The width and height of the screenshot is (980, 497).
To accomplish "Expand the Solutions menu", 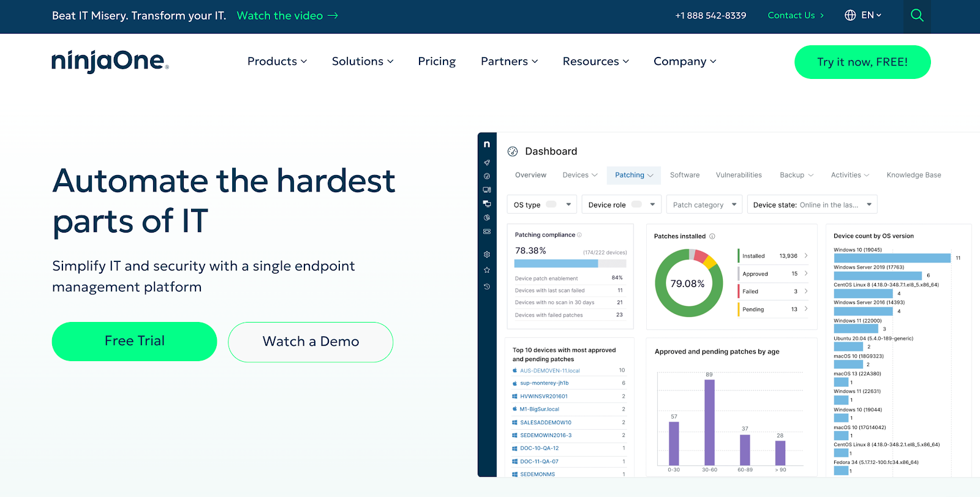I will click(x=363, y=61).
